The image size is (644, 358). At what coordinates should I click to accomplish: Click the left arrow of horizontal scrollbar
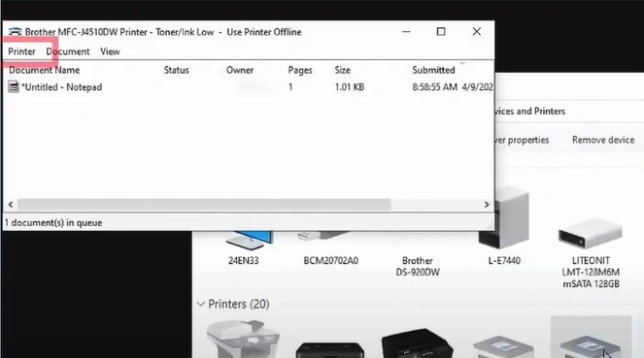point(11,204)
